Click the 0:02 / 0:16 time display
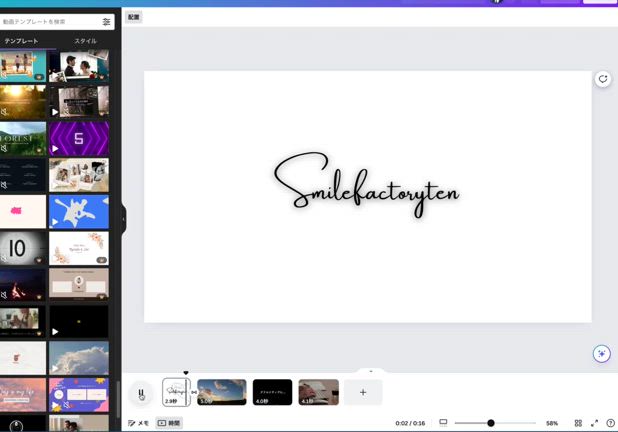This screenshot has width=618, height=432. (x=410, y=423)
